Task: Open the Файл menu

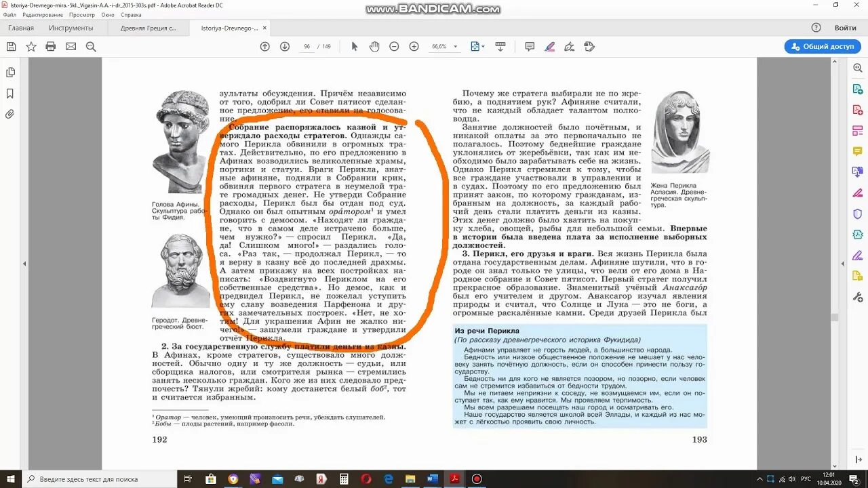Action: pyautogui.click(x=9, y=15)
